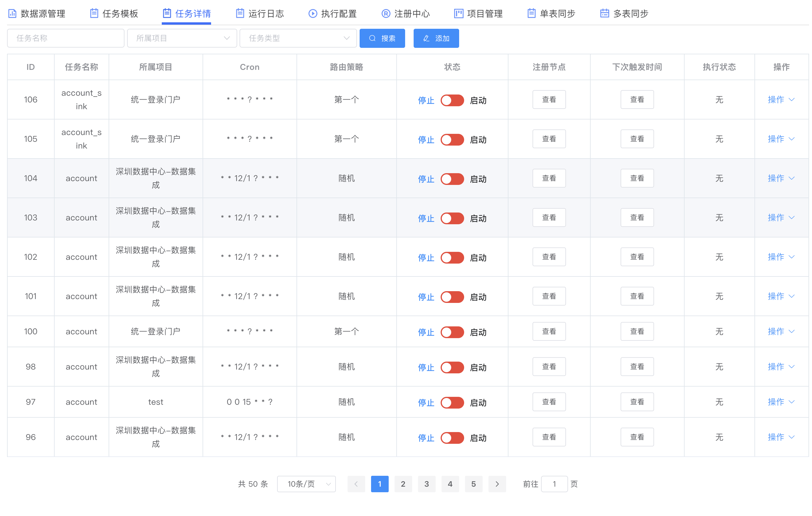Click the 任务模板 document icon

point(94,14)
